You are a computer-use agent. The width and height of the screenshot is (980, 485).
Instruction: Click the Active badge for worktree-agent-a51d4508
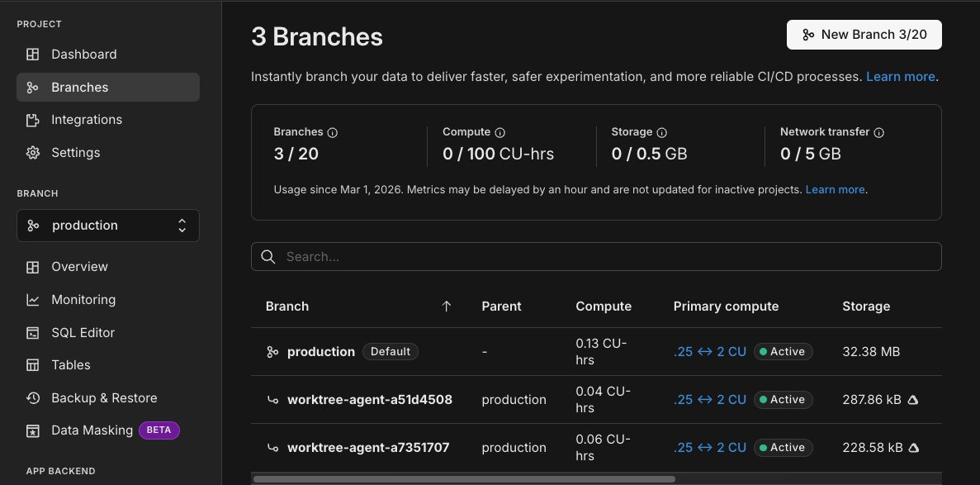click(x=784, y=399)
